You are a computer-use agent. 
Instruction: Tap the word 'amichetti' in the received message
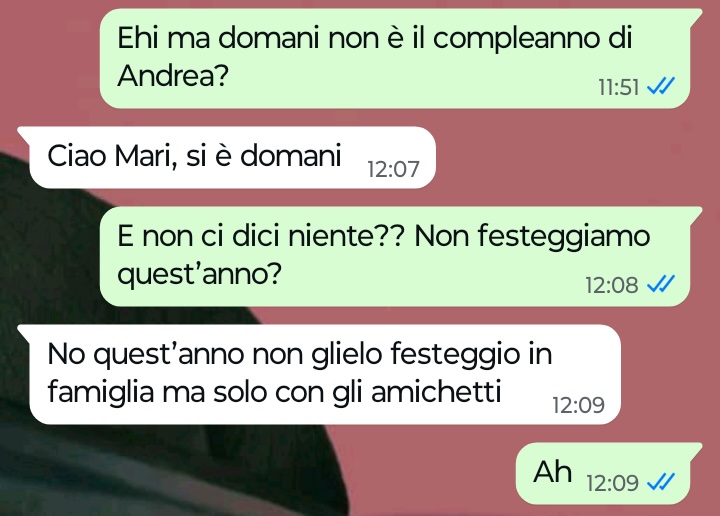[436, 392]
